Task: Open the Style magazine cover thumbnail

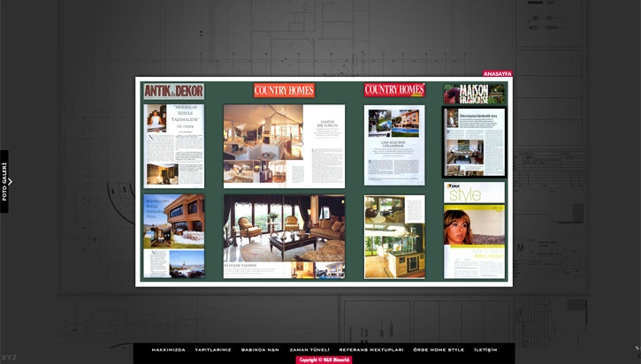Action: [x=475, y=231]
